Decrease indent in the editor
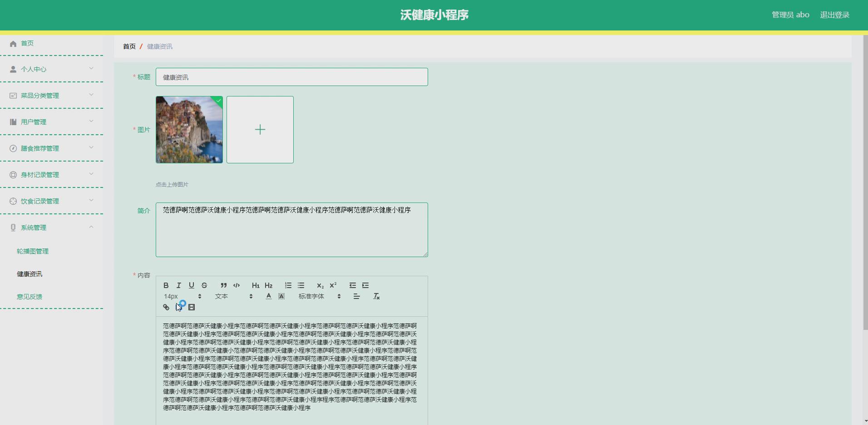 coord(352,285)
